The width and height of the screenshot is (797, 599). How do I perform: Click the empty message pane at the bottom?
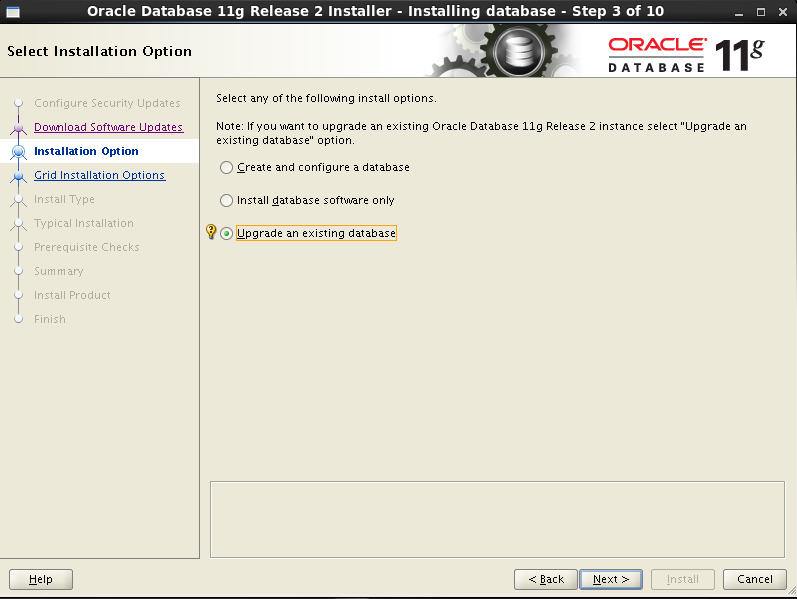click(x=497, y=519)
